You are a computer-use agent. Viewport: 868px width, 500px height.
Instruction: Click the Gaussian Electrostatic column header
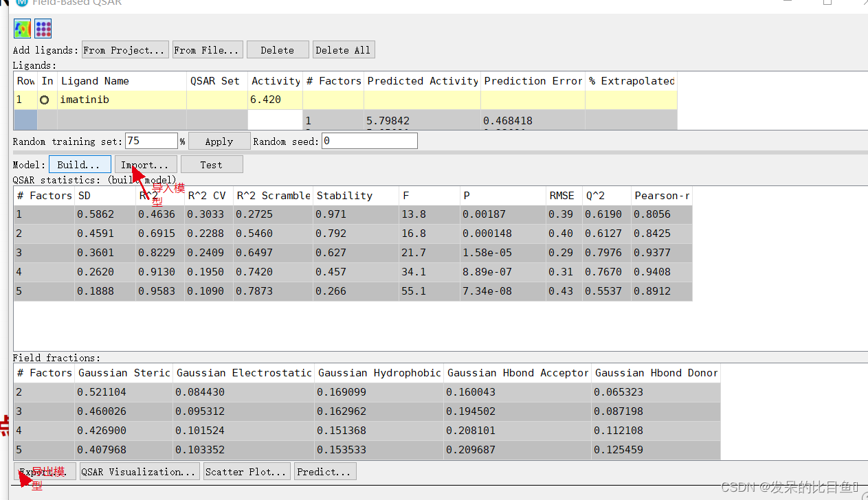point(243,373)
